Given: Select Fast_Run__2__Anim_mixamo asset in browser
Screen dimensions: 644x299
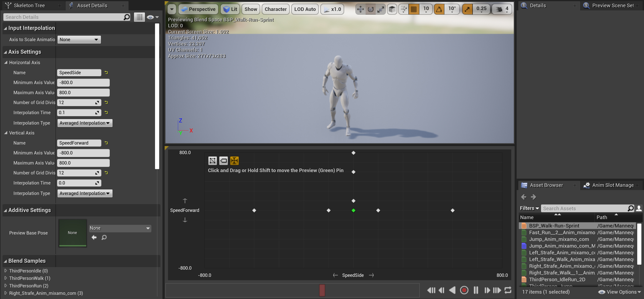Looking at the screenshot, I should pos(562,232).
